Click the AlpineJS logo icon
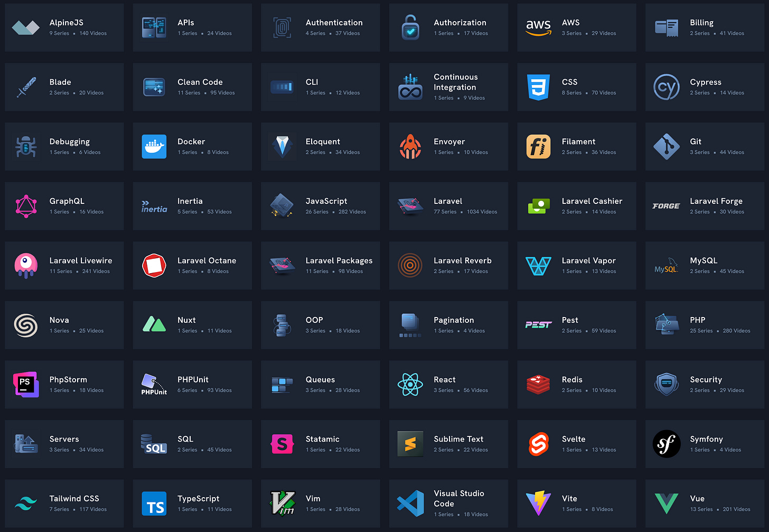The image size is (769, 532). [26, 27]
